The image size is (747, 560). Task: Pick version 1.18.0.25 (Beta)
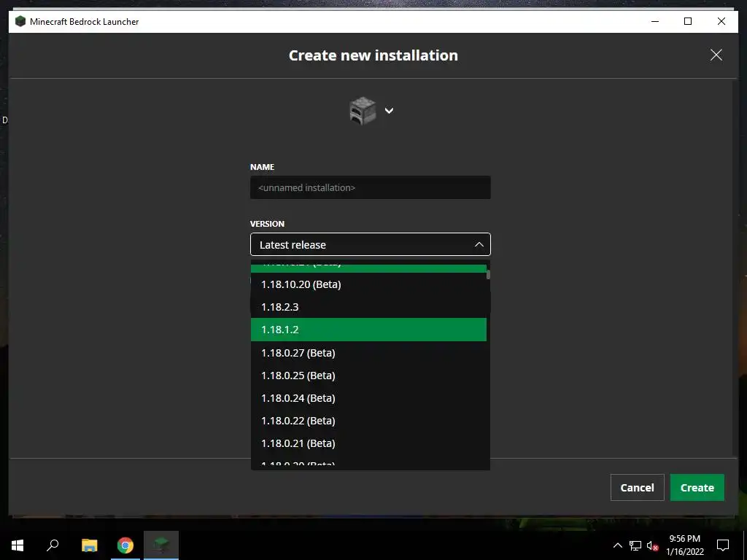point(368,376)
